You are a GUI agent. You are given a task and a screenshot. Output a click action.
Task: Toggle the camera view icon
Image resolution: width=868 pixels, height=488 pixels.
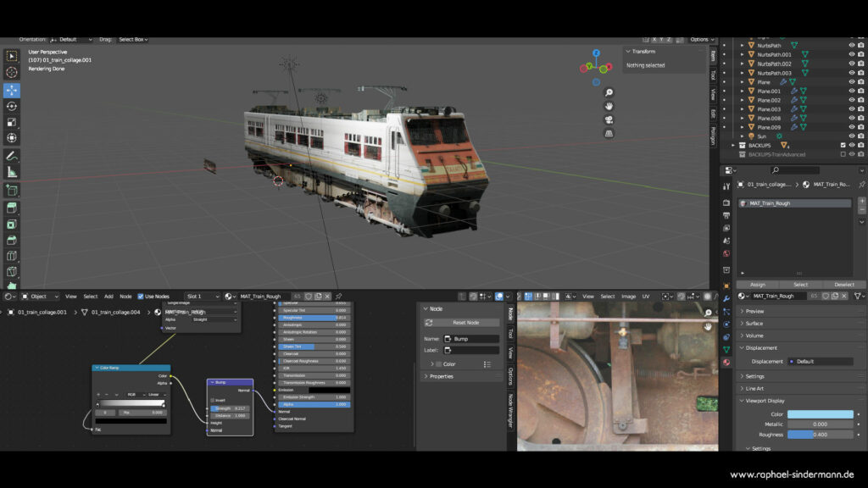pyautogui.click(x=609, y=120)
